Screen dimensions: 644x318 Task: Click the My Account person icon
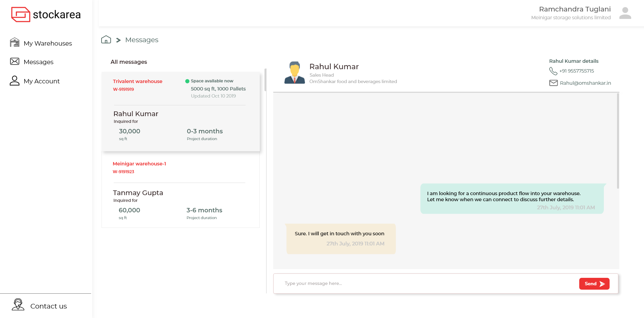click(x=15, y=80)
